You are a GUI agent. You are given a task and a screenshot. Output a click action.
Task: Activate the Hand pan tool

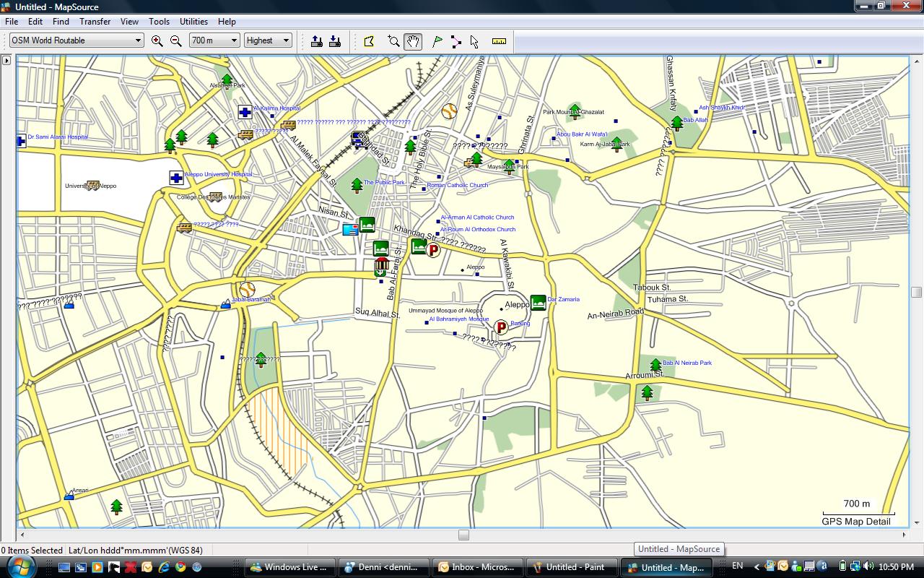413,41
